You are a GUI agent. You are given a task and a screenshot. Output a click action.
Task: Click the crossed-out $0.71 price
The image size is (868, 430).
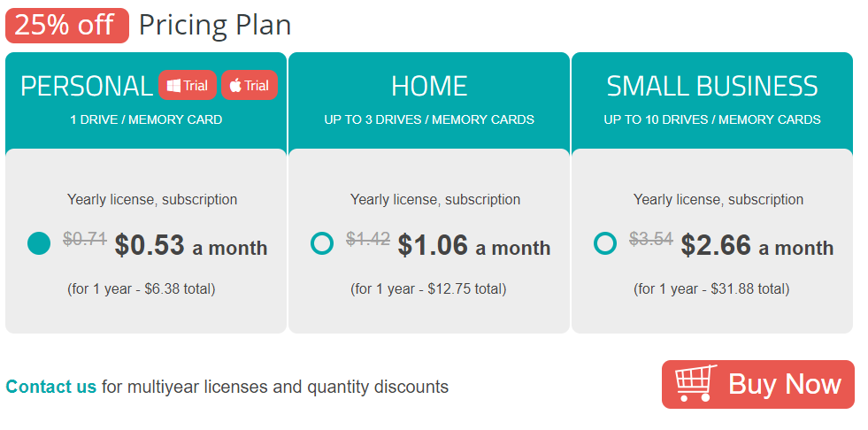(x=85, y=238)
